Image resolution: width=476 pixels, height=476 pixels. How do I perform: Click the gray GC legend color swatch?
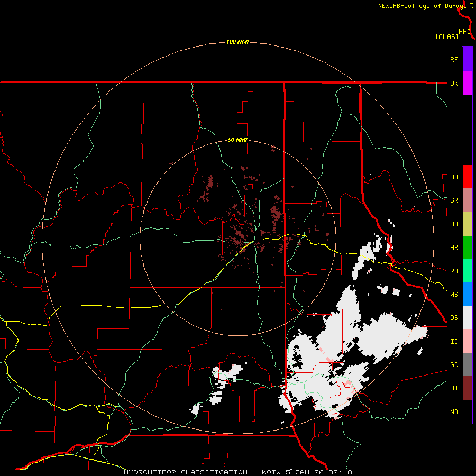tap(467, 364)
